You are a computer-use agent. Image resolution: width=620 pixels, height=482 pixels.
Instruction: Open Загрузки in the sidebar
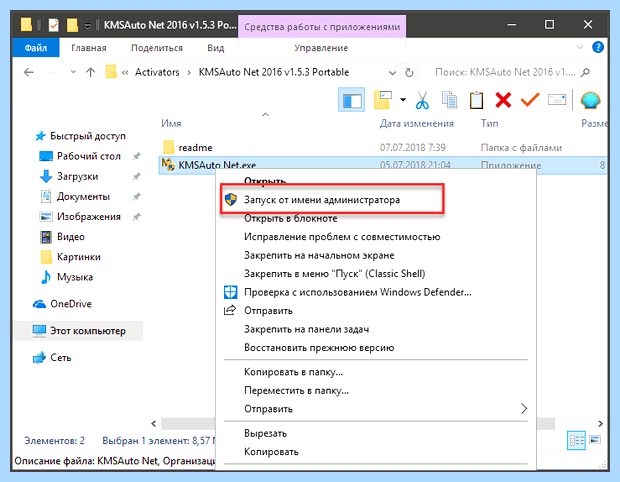click(77, 176)
